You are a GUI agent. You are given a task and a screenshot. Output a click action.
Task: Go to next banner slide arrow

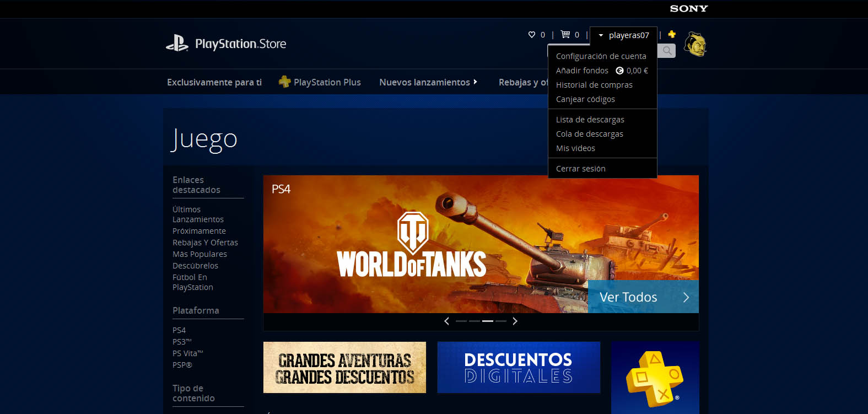(515, 321)
